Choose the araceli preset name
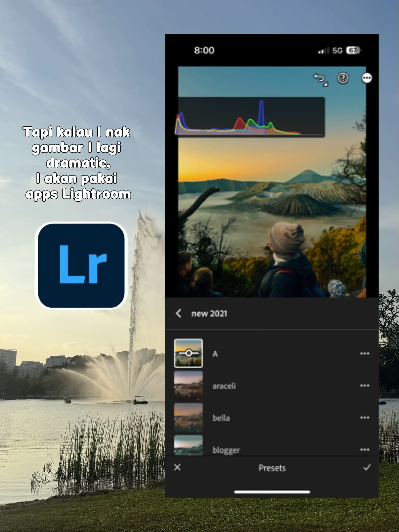This screenshot has width=399, height=532. pyautogui.click(x=224, y=386)
